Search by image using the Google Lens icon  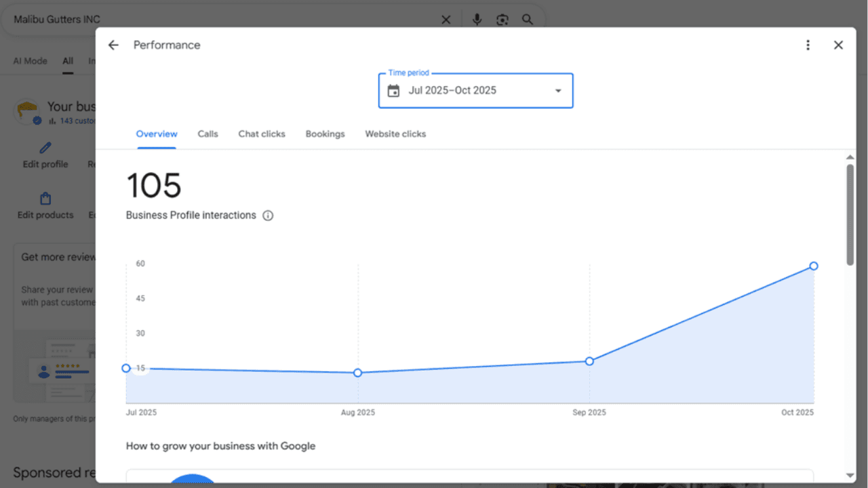point(502,19)
